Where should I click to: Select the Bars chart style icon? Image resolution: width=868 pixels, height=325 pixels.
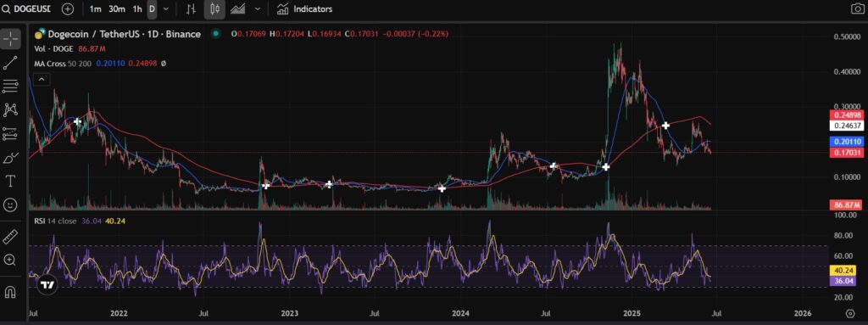point(191,8)
